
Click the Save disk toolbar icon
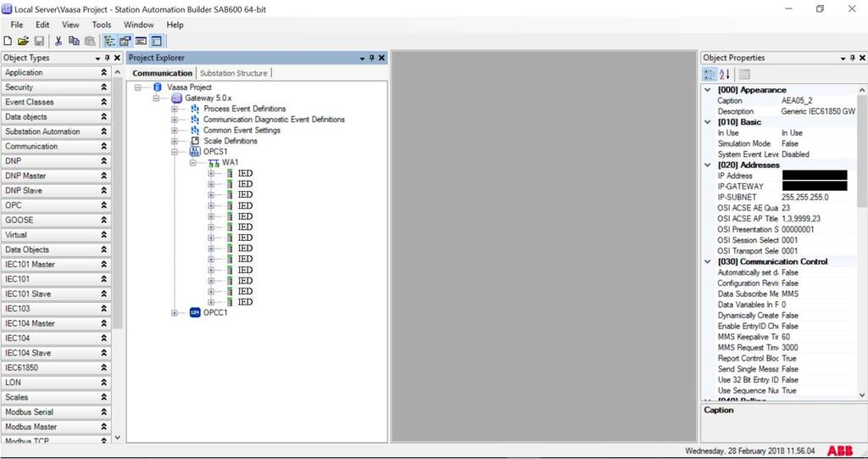tap(39, 41)
